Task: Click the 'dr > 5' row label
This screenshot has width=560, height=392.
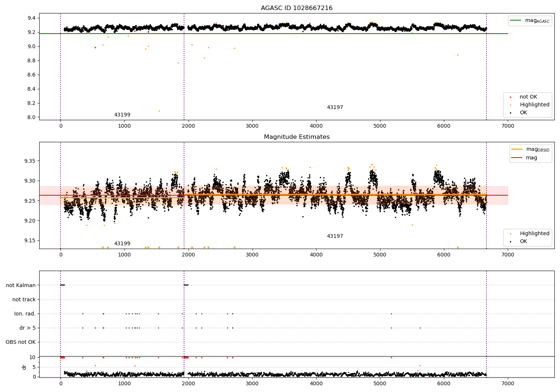Action: [28, 328]
